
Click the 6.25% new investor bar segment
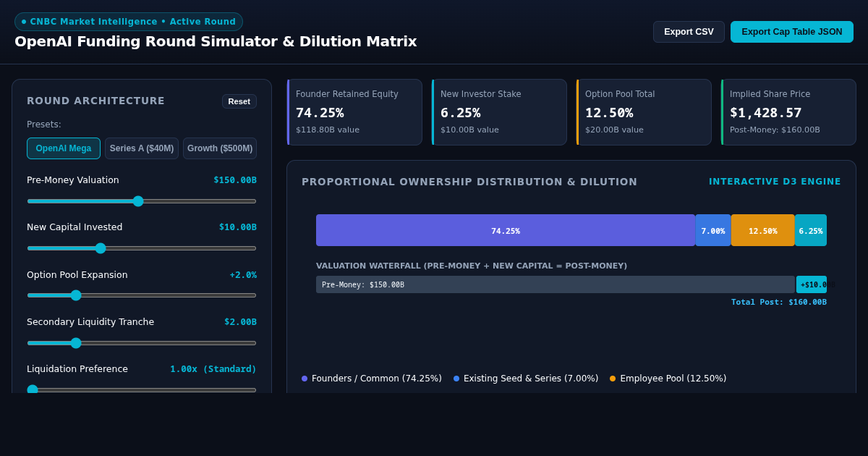point(811,230)
